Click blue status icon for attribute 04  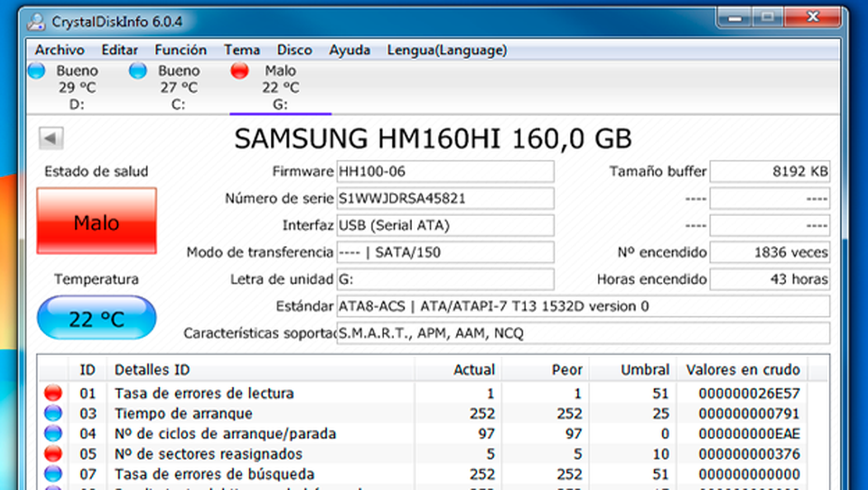53,433
